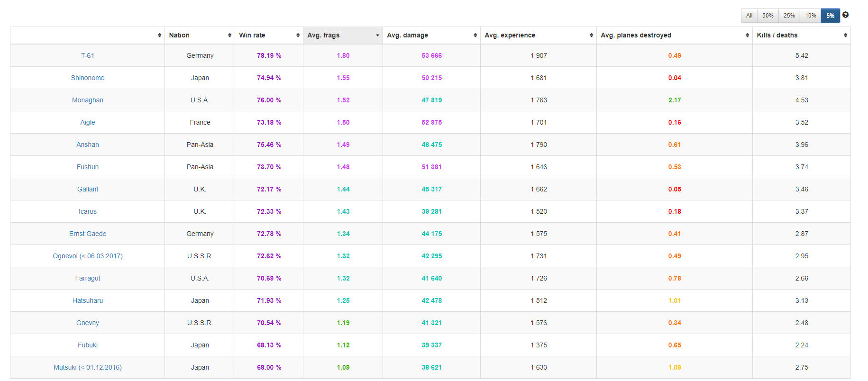The image size is (868, 381).
Task: Switch to the active 5% filter tab
Action: [x=830, y=16]
